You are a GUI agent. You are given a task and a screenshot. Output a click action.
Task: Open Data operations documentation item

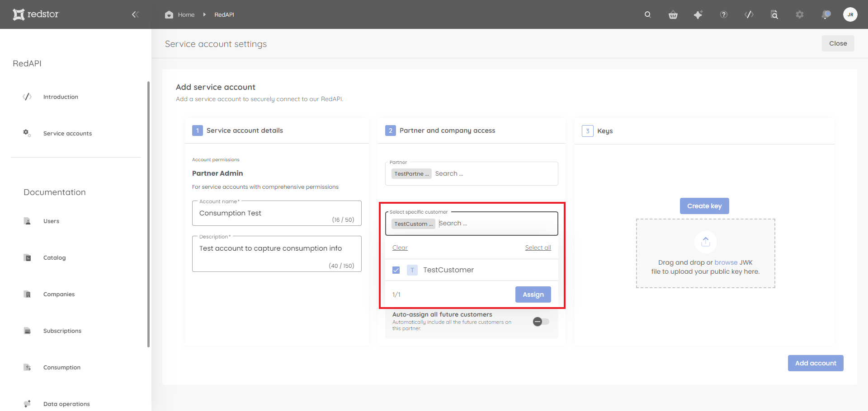click(x=66, y=404)
